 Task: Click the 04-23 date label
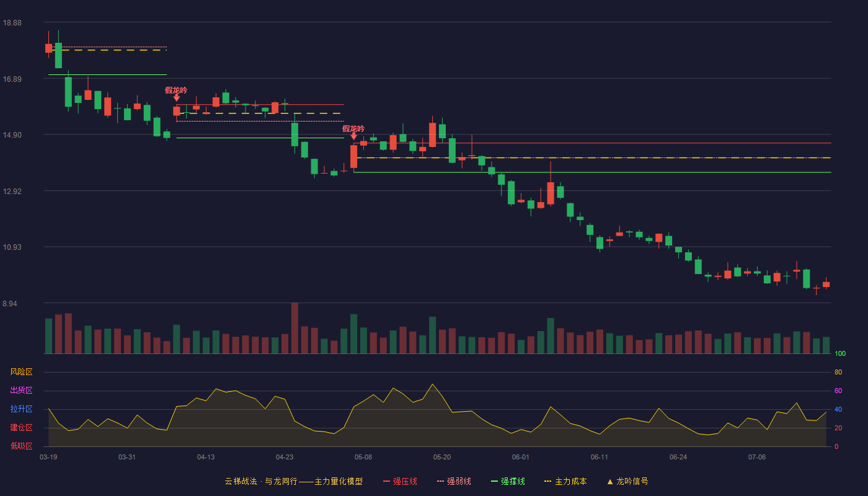(285, 457)
